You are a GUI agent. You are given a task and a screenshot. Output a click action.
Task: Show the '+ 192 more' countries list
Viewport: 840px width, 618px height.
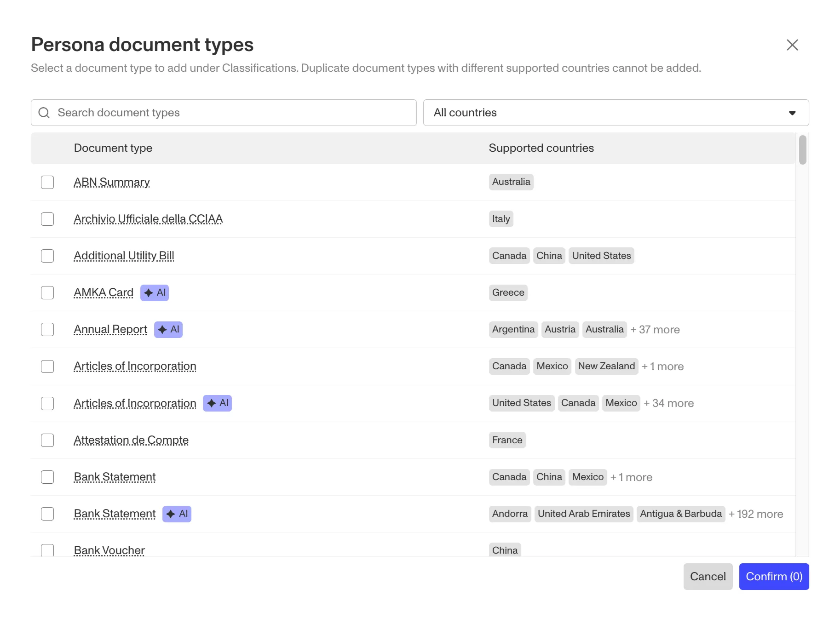point(756,514)
